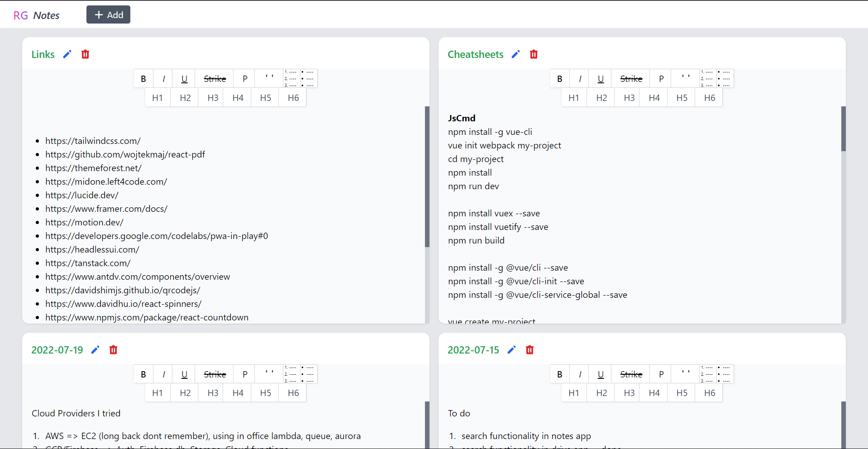Insert bullet list in Cheatsheets note
The height and width of the screenshot is (449, 868).
tap(725, 79)
